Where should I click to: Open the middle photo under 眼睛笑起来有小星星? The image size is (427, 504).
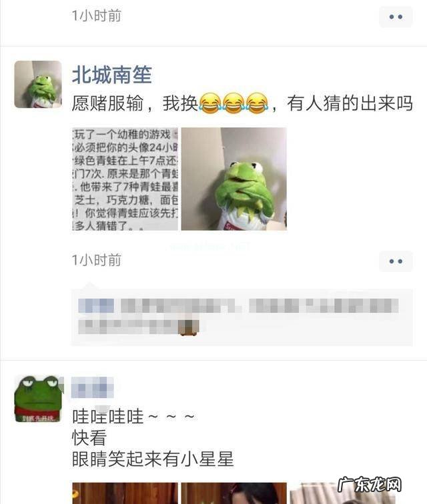234,493
